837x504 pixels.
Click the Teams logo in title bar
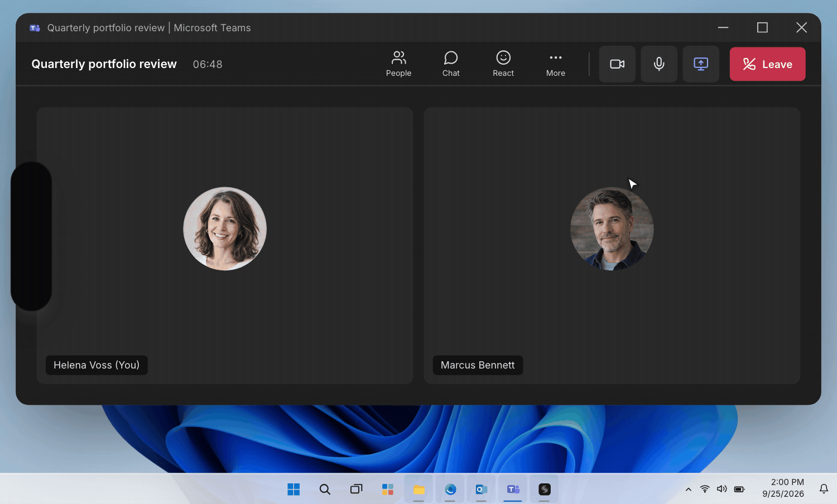click(35, 28)
